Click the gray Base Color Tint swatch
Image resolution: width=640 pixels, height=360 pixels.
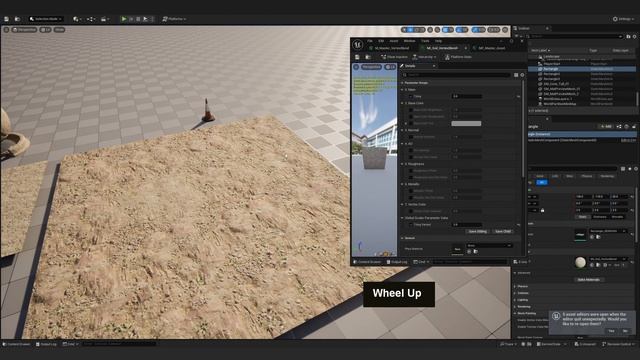click(466, 123)
